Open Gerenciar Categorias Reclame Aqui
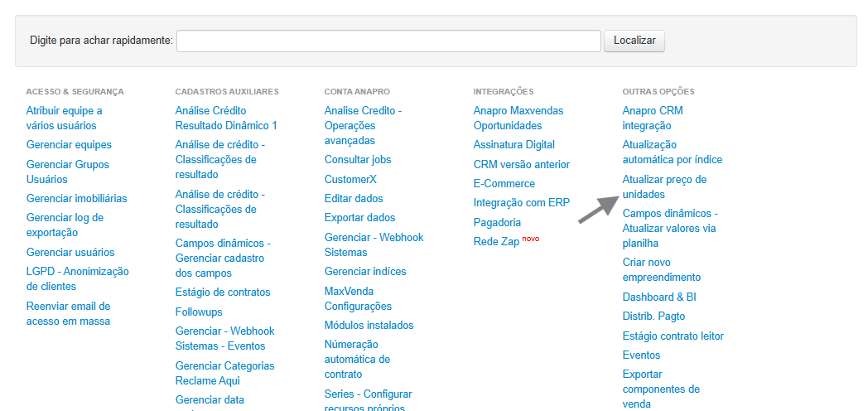 (x=224, y=373)
